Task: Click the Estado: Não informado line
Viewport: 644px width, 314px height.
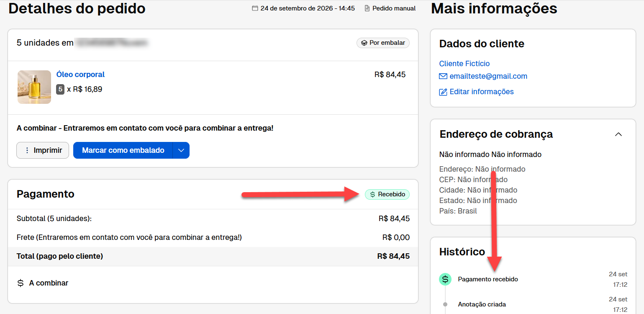Action: (478, 201)
